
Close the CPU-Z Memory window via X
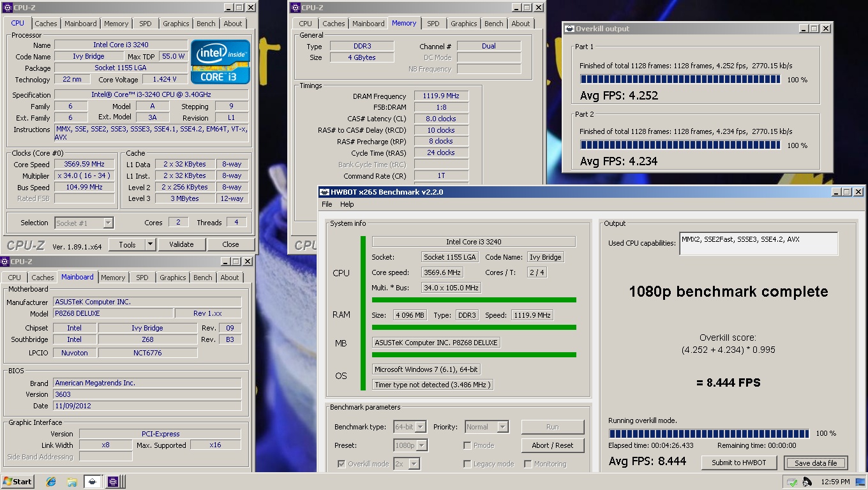click(539, 8)
